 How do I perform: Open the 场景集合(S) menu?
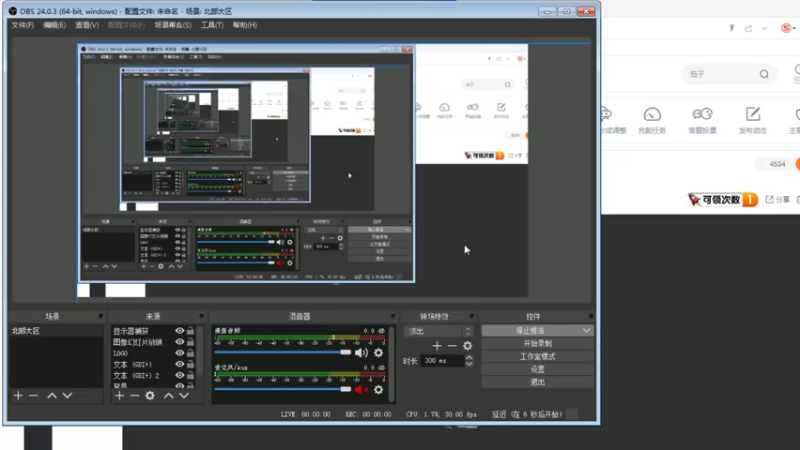click(173, 25)
